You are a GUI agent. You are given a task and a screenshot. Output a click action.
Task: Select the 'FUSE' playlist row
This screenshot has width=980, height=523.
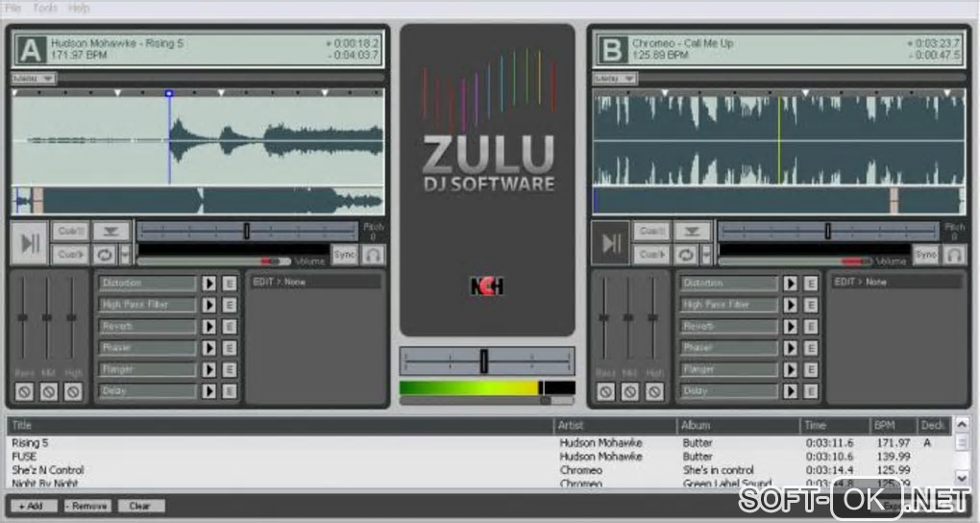[479, 457]
